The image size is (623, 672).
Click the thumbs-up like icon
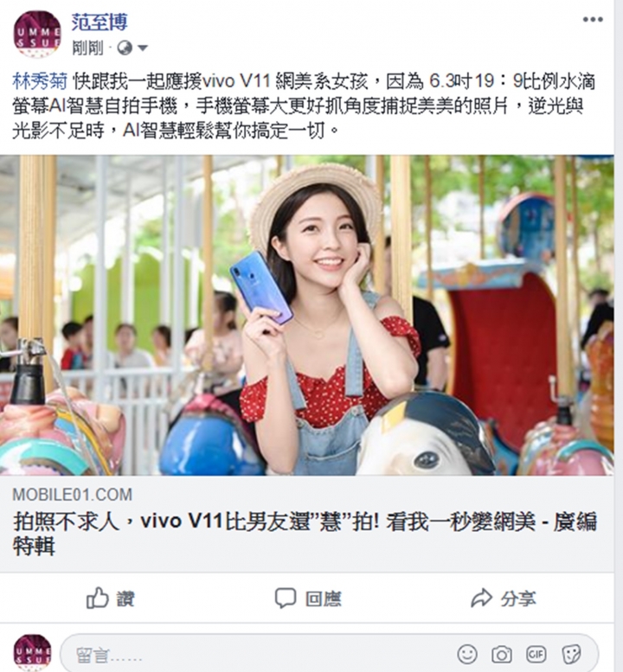click(97, 598)
